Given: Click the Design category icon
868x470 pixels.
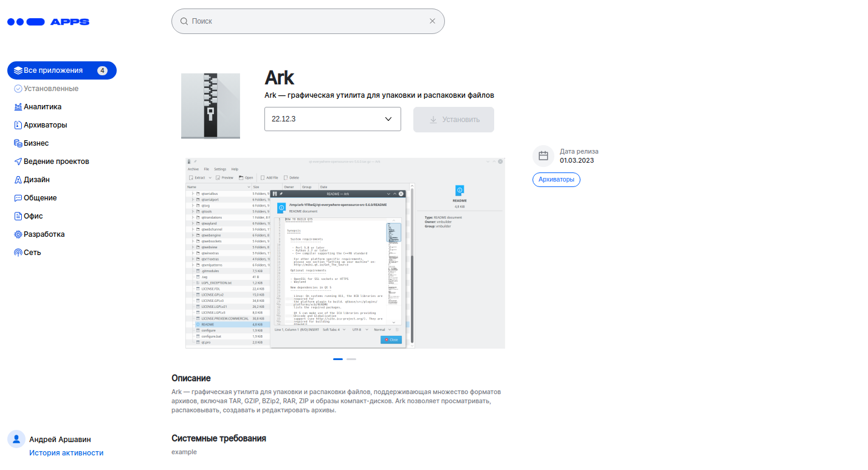Looking at the screenshot, I should (18, 180).
